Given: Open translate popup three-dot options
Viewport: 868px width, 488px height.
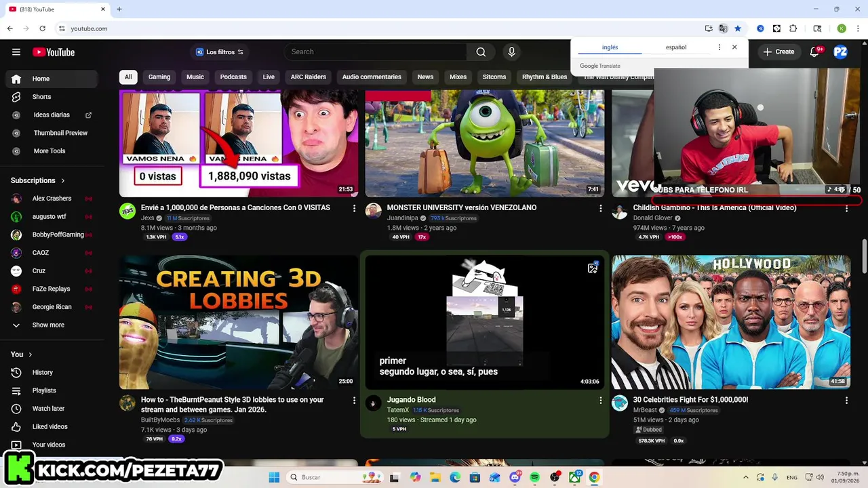Looking at the screenshot, I should click(719, 47).
